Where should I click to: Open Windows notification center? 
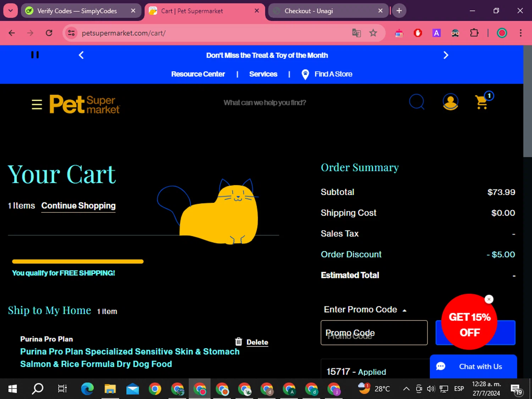516,389
